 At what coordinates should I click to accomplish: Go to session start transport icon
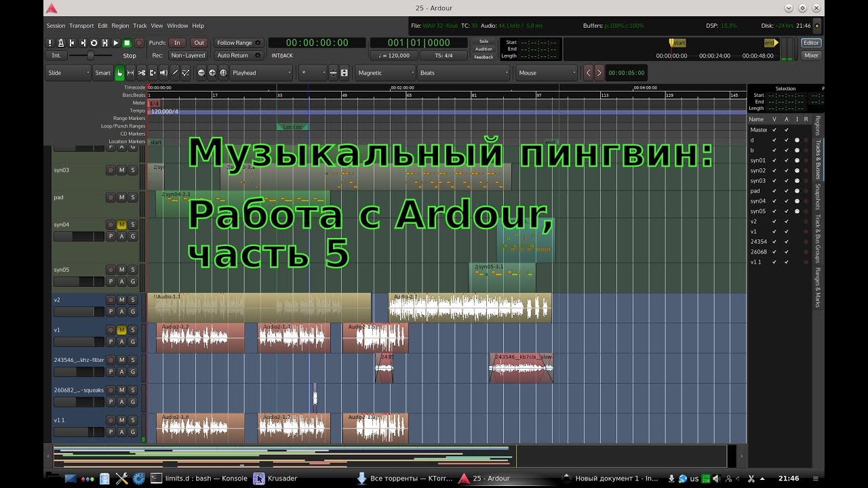click(73, 43)
